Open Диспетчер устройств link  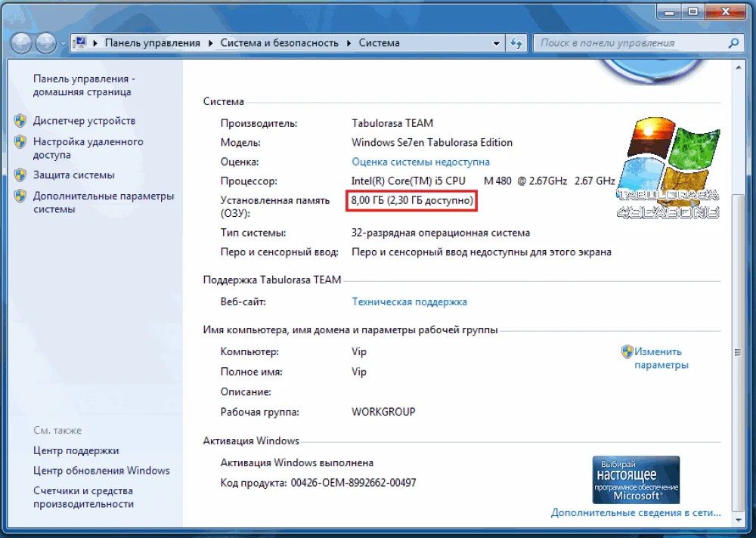click(x=84, y=120)
